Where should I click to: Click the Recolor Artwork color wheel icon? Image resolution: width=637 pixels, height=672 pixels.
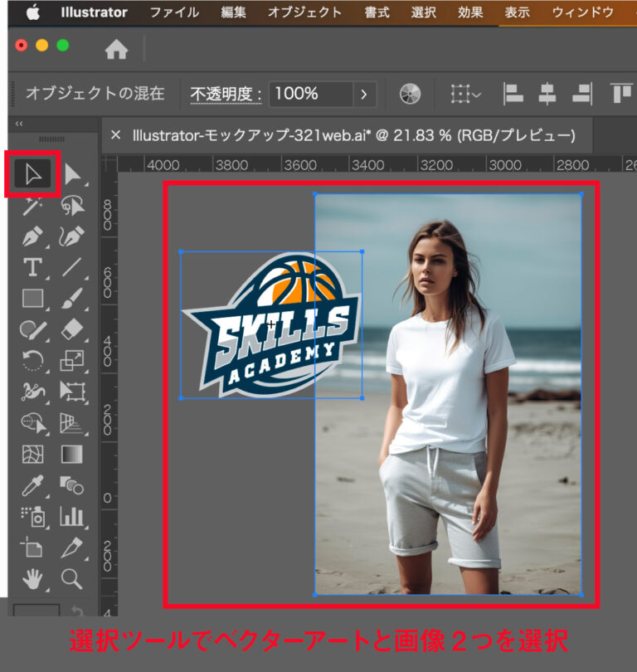point(410,94)
